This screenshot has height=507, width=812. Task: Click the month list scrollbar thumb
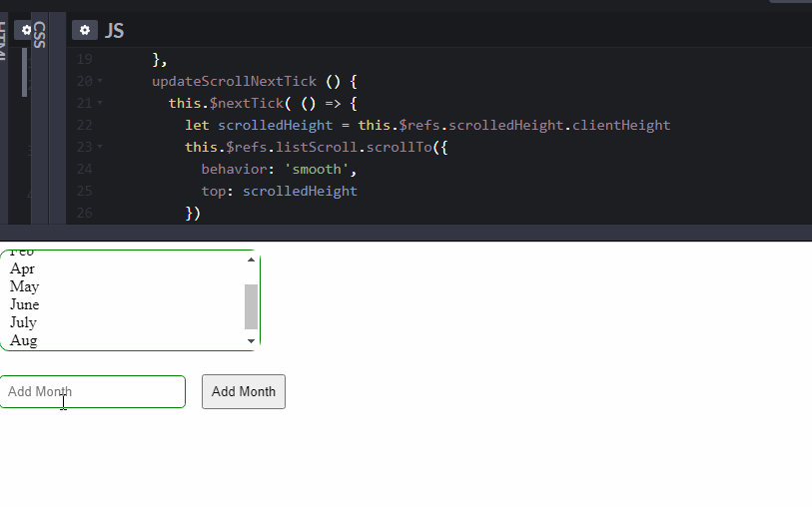[x=251, y=306]
